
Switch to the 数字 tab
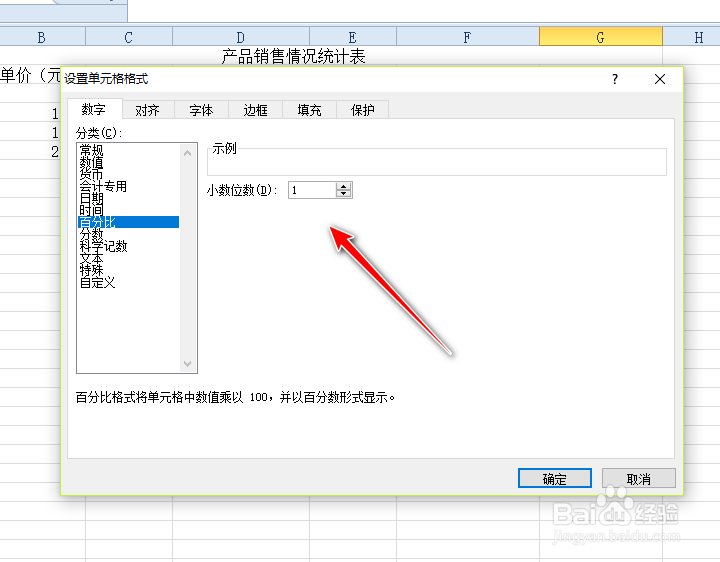coord(94,109)
